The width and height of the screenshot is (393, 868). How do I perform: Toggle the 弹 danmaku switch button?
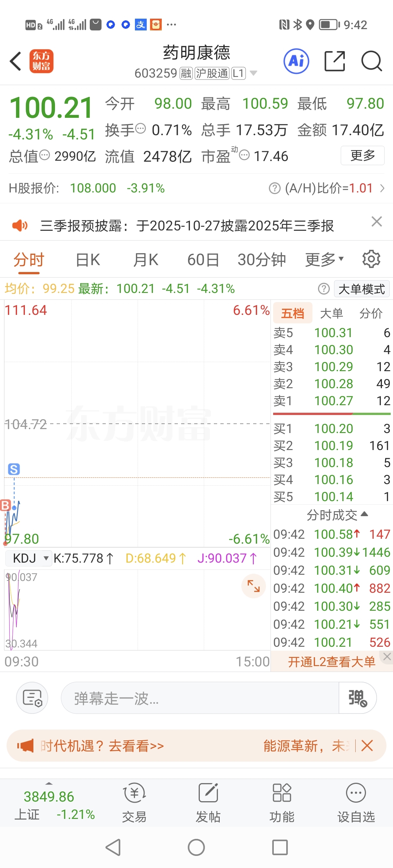(x=358, y=697)
